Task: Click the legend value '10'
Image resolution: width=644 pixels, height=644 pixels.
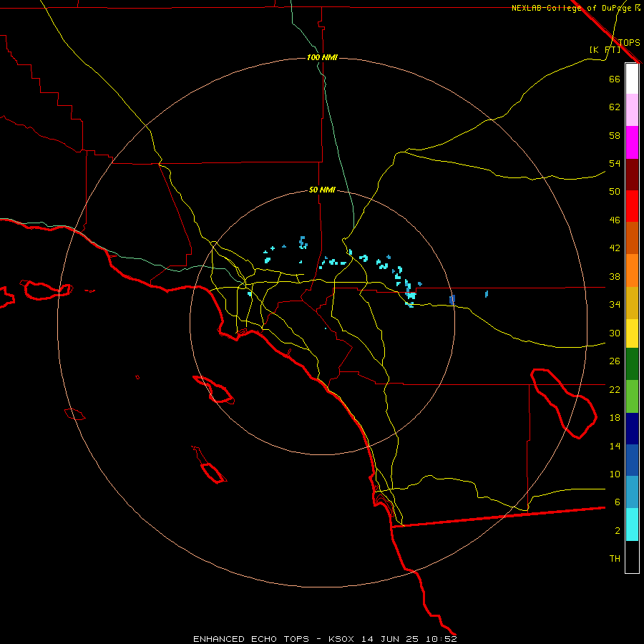Action: (615, 474)
